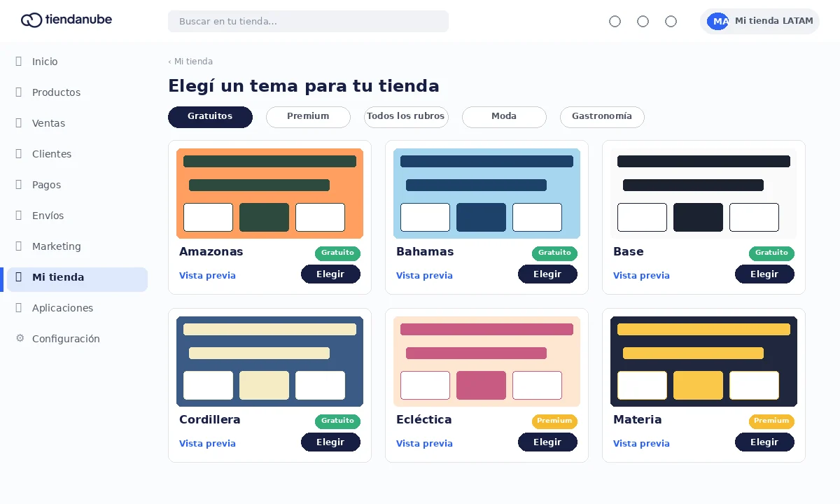
Task: Choose Ecléctica with Elegir button
Action: pyautogui.click(x=547, y=442)
